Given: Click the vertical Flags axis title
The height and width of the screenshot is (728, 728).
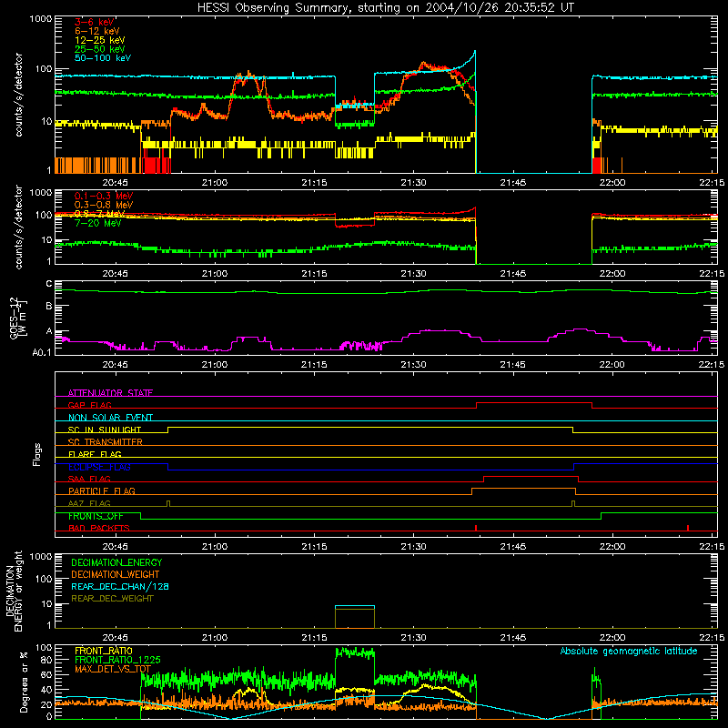Looking at the screenshot, I should pos(37,454).
